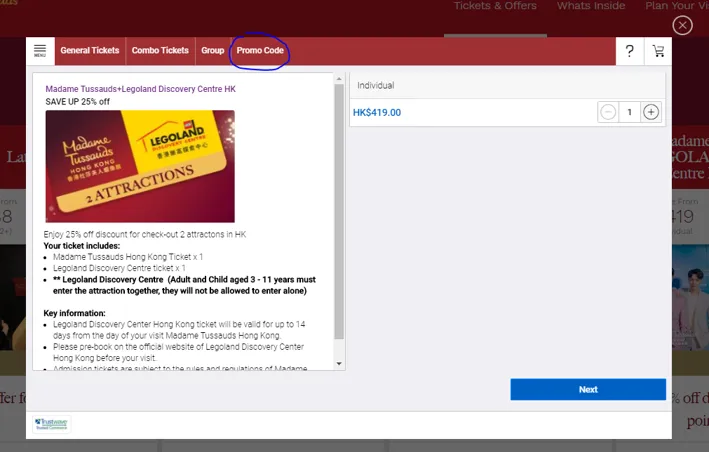Open Whats Inside in background menu
709x452 pixels.
[591, 6]
